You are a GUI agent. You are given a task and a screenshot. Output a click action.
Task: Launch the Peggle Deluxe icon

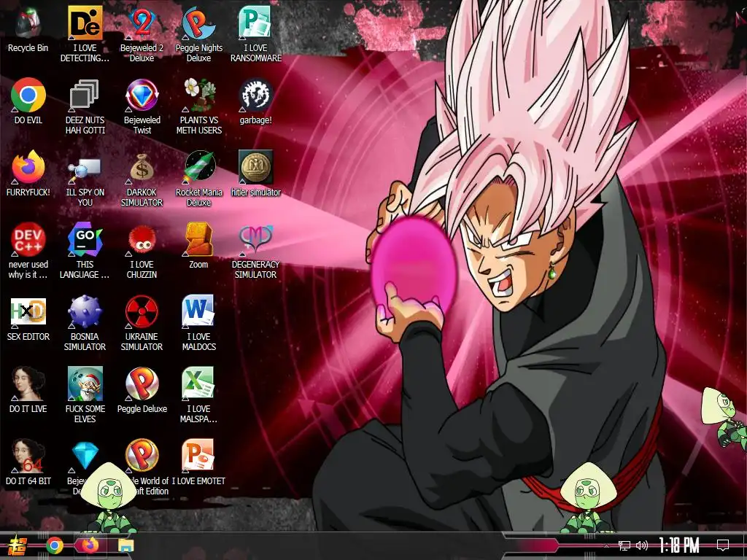(x=142, y=391)
